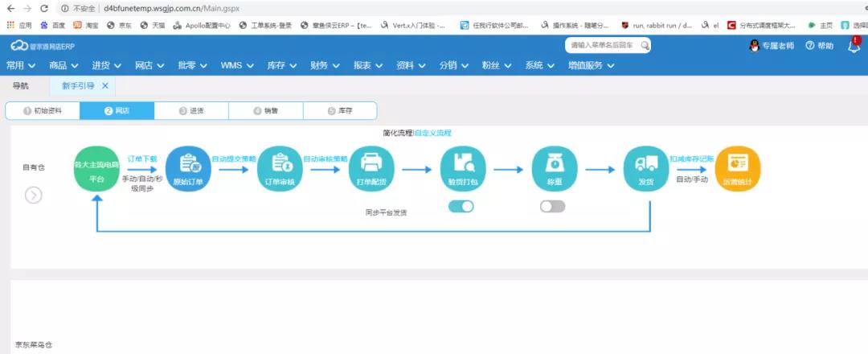Open the 发货 truck icon
The image size is (868, 354).
click(x=646, y=167)
